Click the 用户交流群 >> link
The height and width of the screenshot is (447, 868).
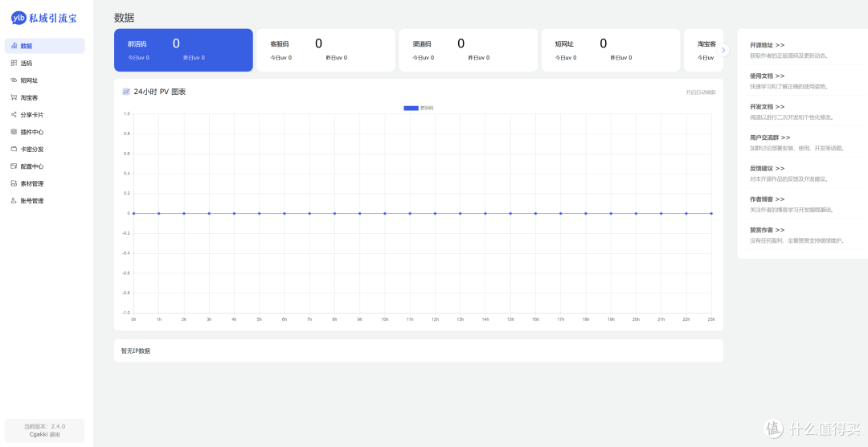tap(770, 137)
